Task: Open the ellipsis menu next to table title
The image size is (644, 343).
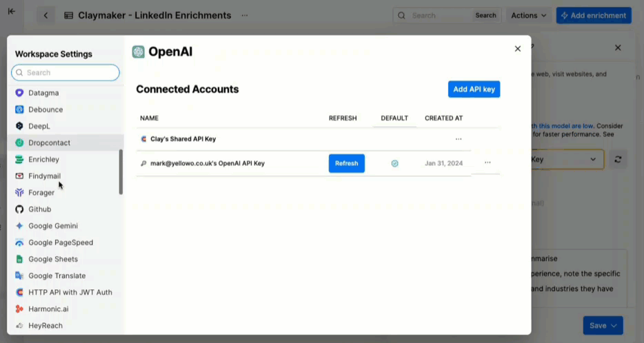Action: (x=245, y=16)
